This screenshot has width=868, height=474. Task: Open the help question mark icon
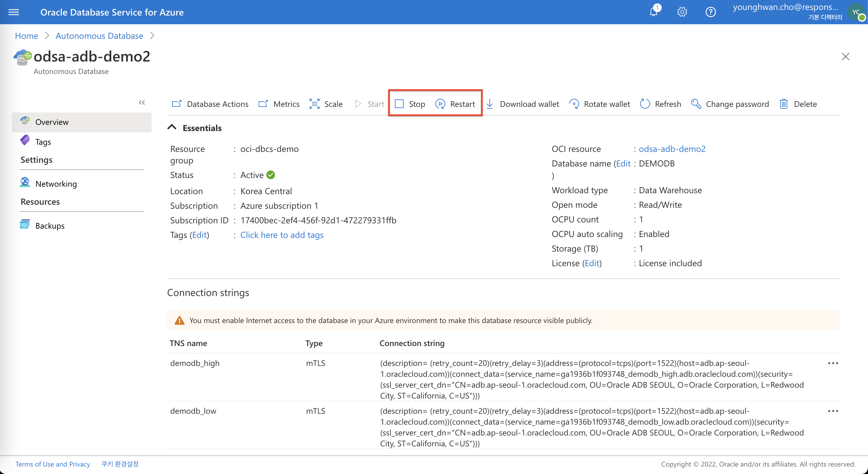point(710,12)
